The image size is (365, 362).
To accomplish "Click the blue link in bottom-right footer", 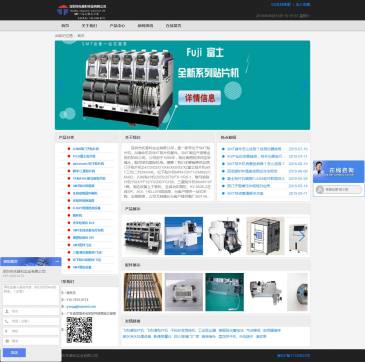I will tap(293, 356).
